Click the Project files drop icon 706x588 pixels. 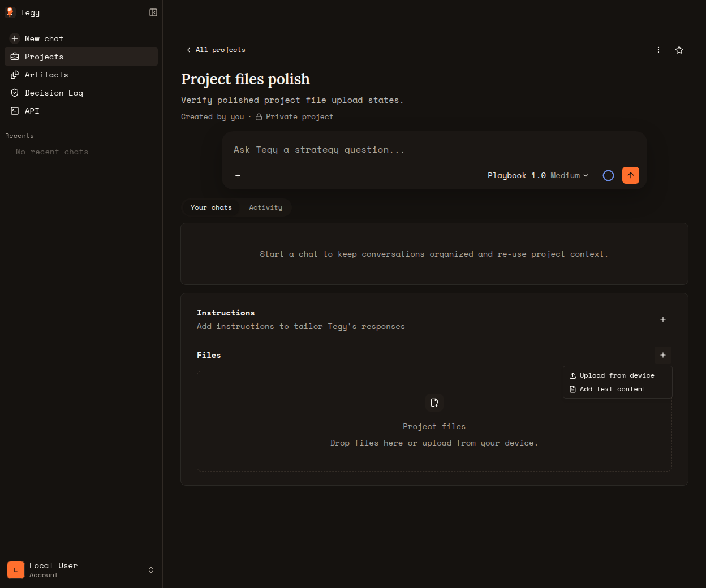pyautogui.click(x=434, y=403)
